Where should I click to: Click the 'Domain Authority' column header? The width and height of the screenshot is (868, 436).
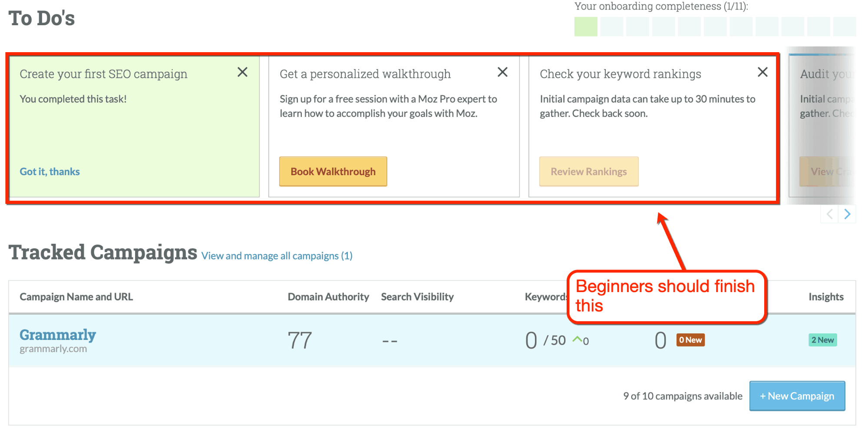[x=328, y=296]
